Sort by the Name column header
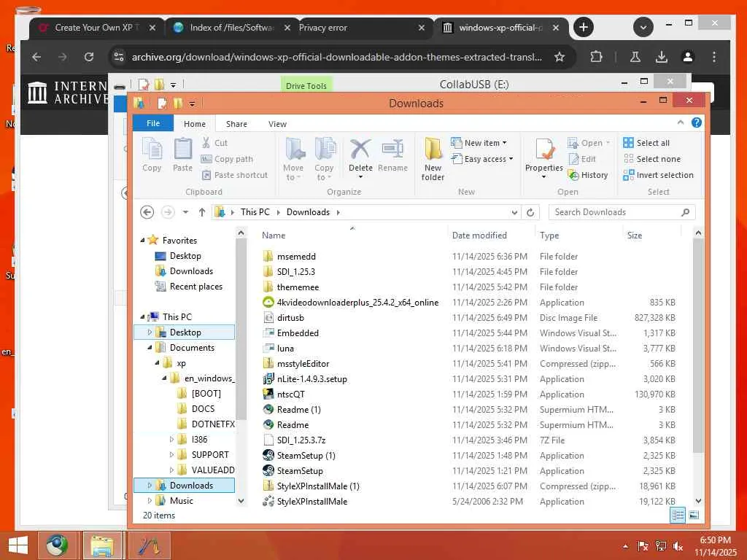The image size is (747, 560). tap(352, 236)
